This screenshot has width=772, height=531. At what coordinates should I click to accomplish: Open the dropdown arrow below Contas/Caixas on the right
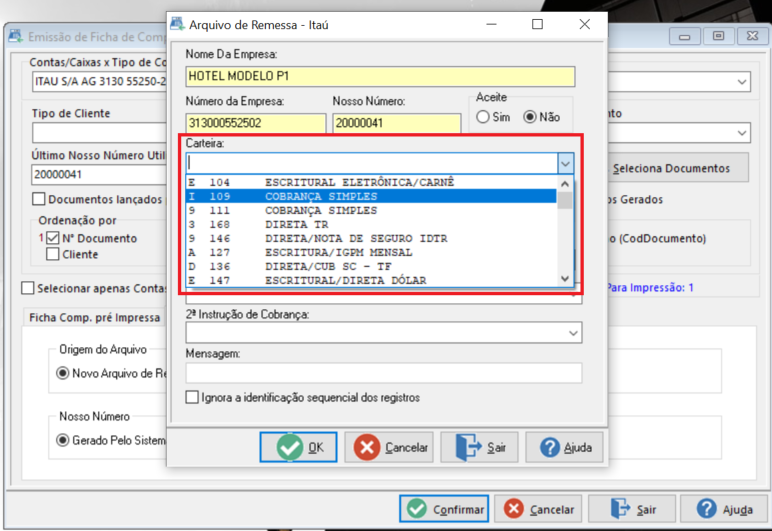click(741, 133)
